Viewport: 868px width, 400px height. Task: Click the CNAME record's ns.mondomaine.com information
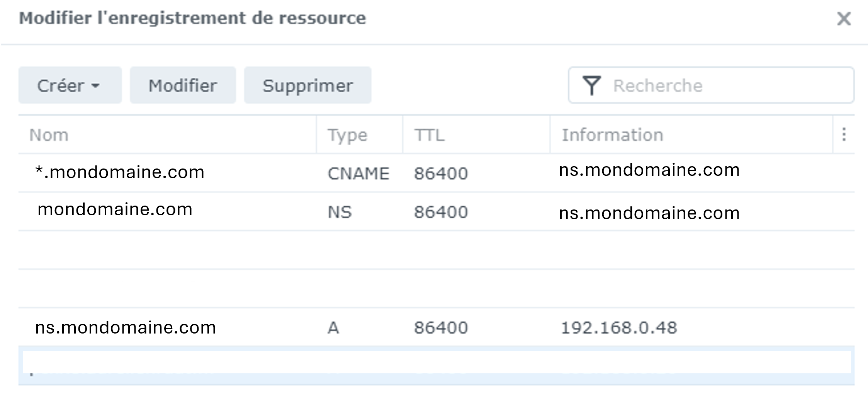coord(649,170)
